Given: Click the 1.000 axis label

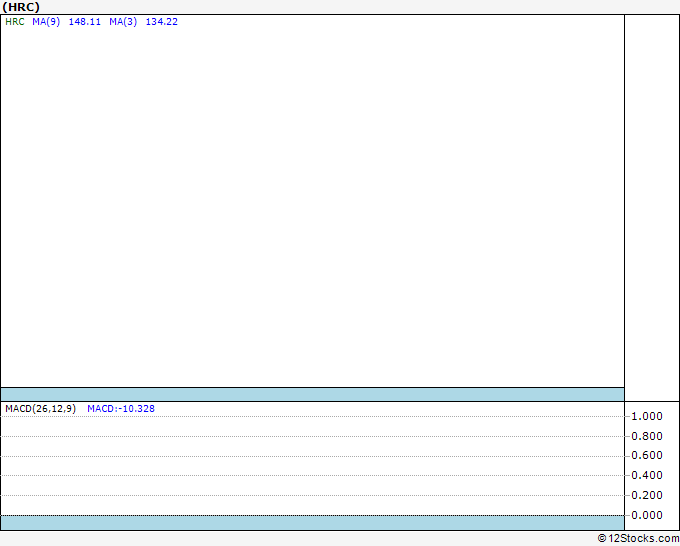Looking at the screenshot, I should [x=647, y=416].
